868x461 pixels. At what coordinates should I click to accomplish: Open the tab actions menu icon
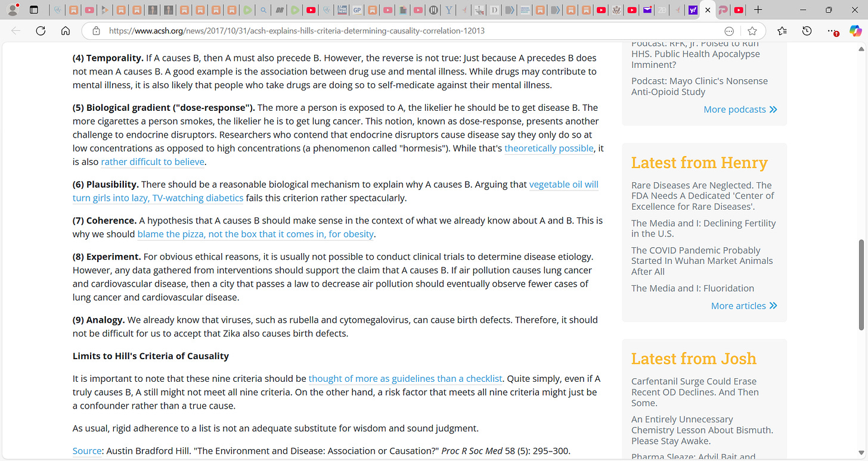[34, 10]
